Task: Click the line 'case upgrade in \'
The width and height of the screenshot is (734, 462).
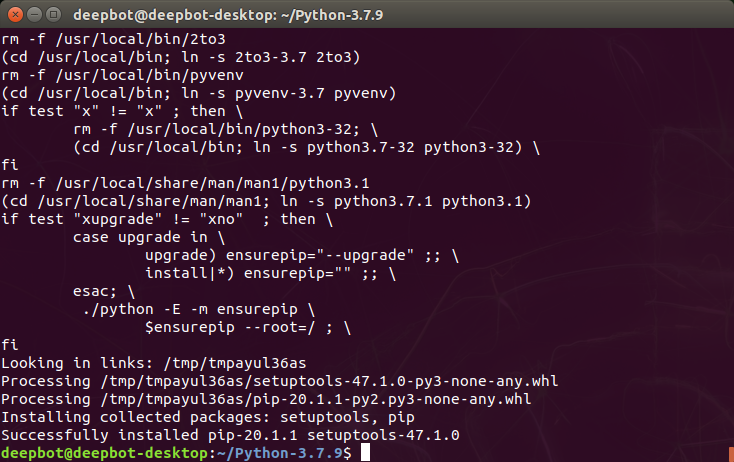Action: pyautogui.click(x=149, y=237)
